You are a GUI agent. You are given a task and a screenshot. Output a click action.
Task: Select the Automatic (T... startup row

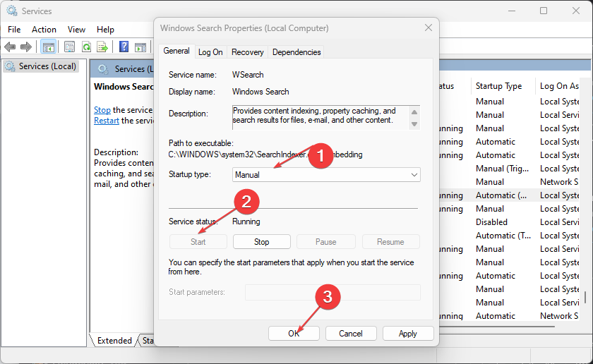click(x=503, y=236)
